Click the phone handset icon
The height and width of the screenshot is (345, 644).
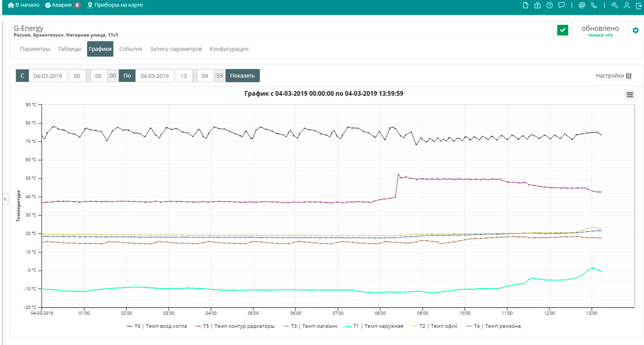594,5
